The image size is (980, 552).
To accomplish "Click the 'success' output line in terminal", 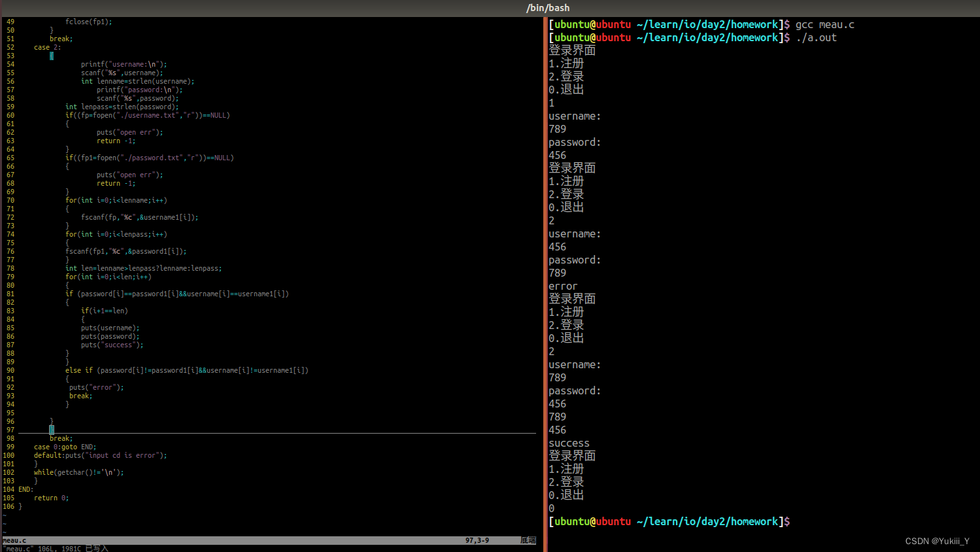I will (x=569, y=443).
